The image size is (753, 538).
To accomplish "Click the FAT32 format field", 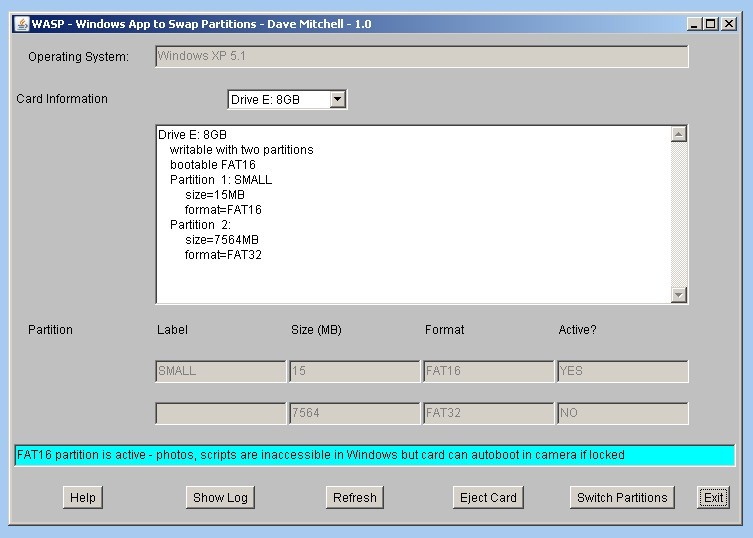I will [488, 413].
